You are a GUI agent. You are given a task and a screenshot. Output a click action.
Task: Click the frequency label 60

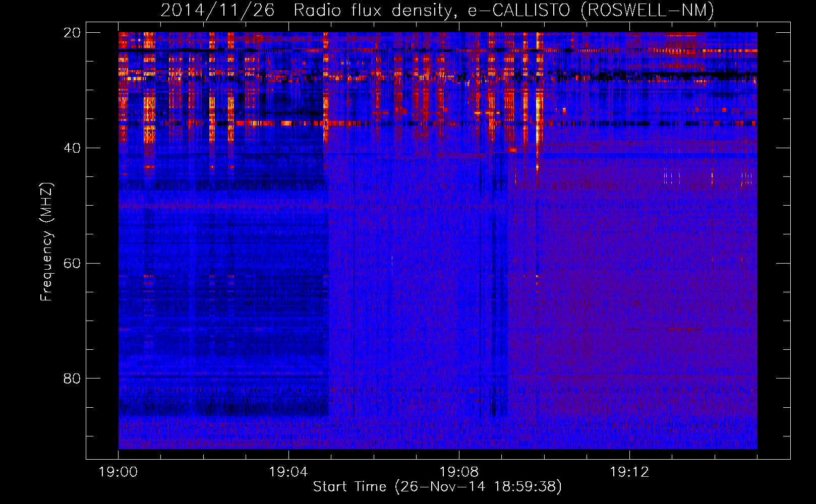point(72,264)
